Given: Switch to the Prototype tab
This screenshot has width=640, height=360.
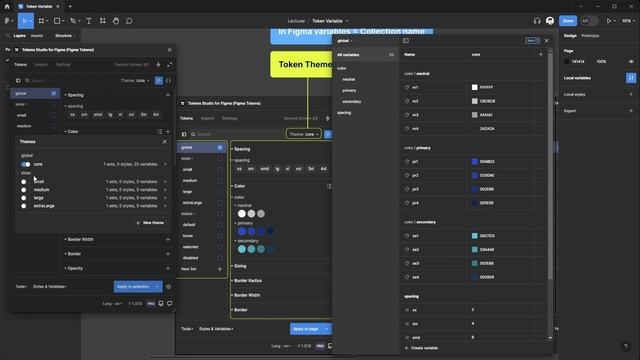Looking at the screenshot, I should 590,36.
